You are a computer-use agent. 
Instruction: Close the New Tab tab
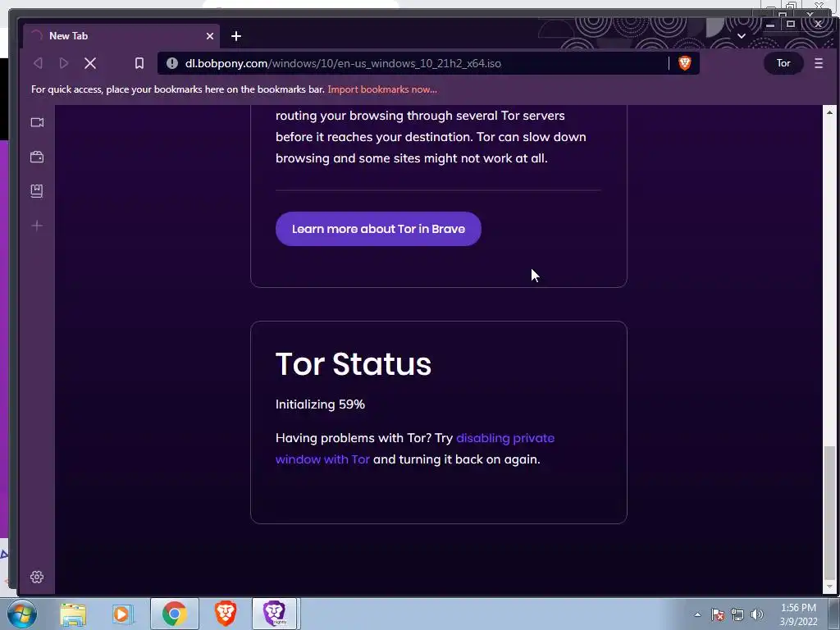click(210, 36)
